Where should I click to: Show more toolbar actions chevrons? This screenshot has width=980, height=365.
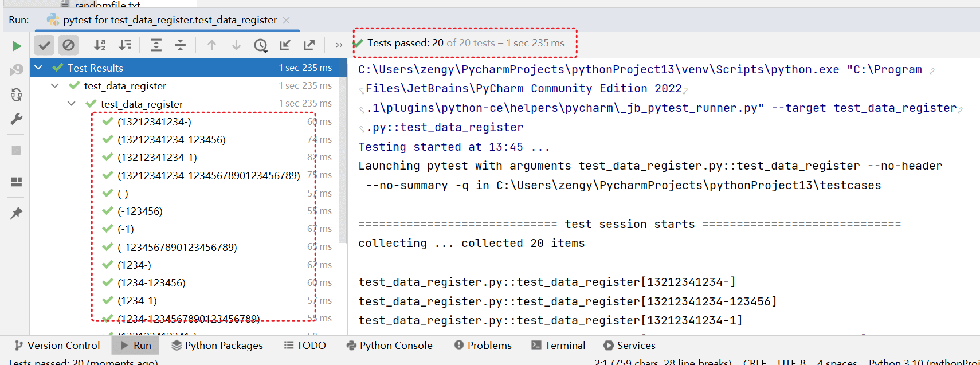coord(339,45)
